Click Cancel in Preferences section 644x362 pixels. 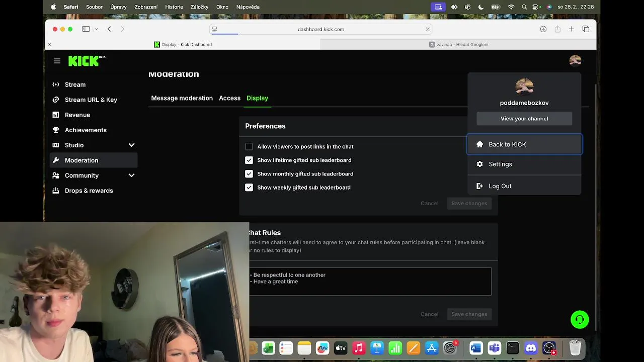pos(429,203)
